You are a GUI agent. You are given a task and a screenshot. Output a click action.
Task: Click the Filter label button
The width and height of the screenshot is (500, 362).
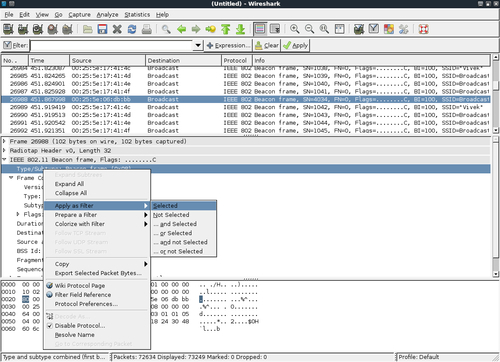pos(15,45)
